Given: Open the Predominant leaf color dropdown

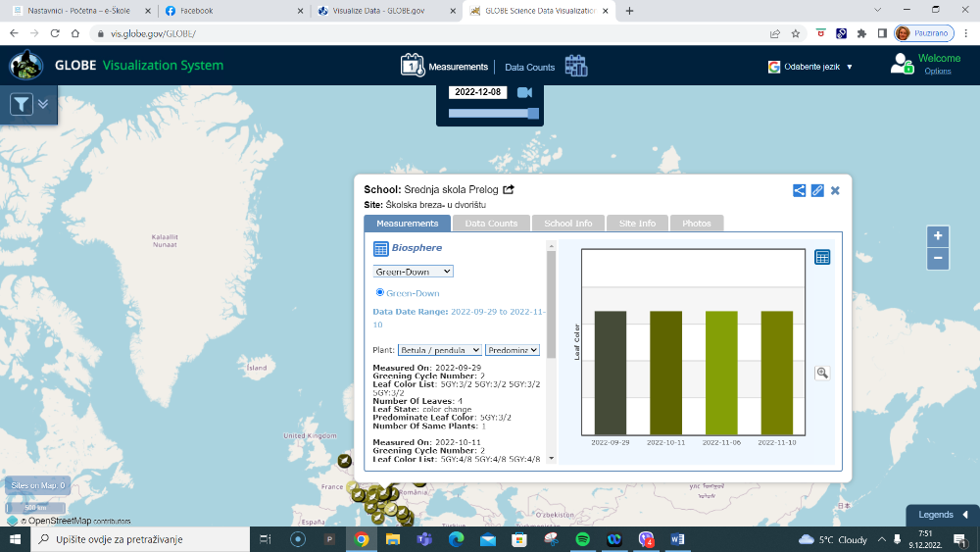Looking at the screenshot, I should point(513,350).
